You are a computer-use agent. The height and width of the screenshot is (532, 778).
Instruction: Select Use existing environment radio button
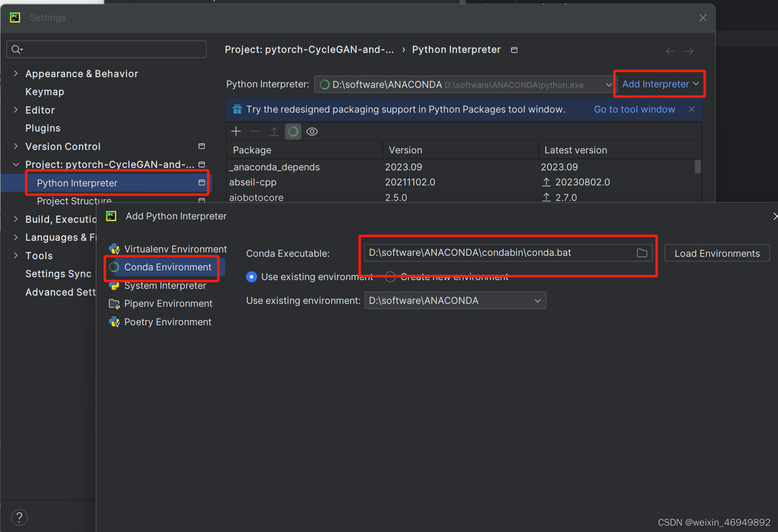tap(251, 277)
